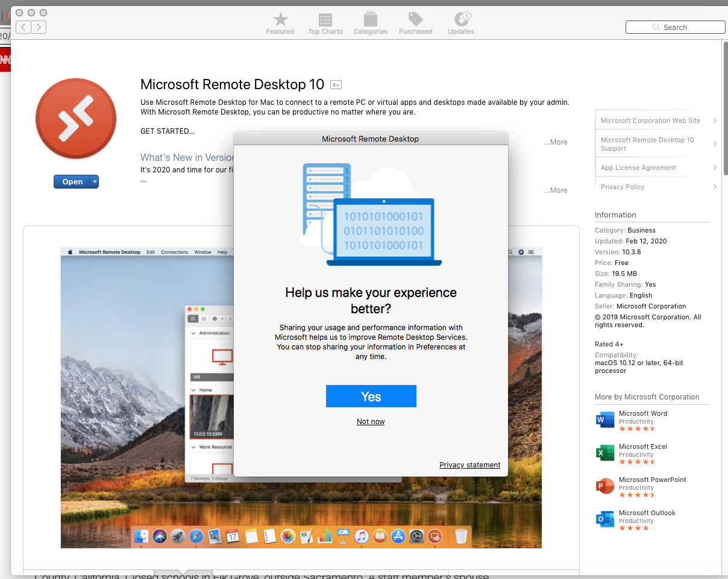Go back with the back arrow

tap(24, 27)
